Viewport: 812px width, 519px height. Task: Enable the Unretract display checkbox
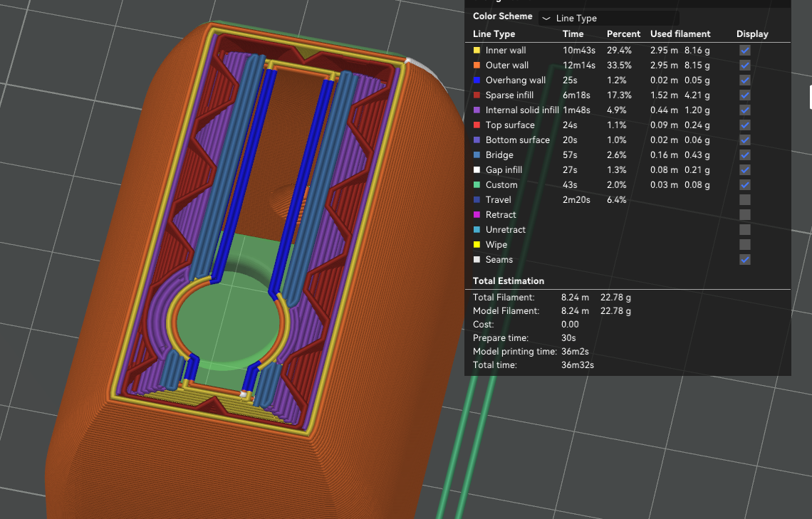click(745, 230)
